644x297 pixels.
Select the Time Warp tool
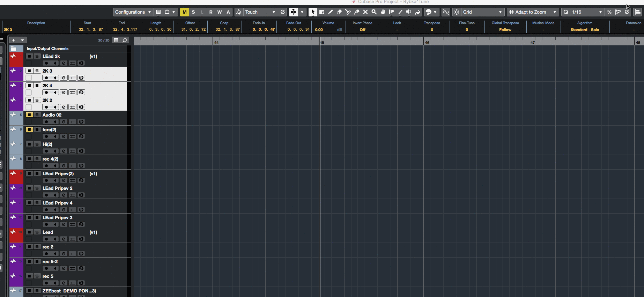pos(392,12)
